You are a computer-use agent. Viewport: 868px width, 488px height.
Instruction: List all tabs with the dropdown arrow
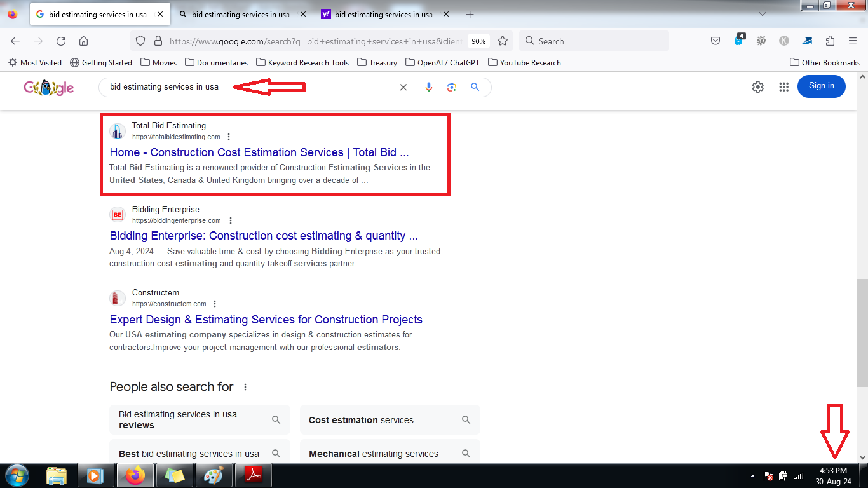pos(763,14)
